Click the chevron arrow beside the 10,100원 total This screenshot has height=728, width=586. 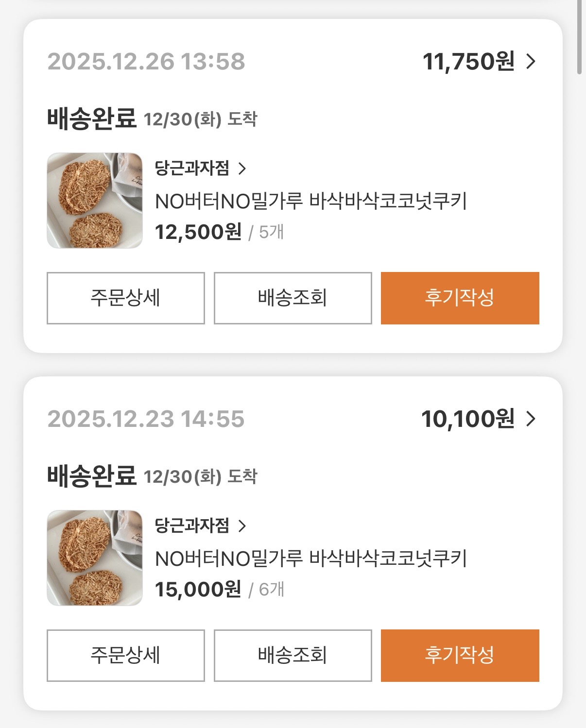(x=531, y=419)
